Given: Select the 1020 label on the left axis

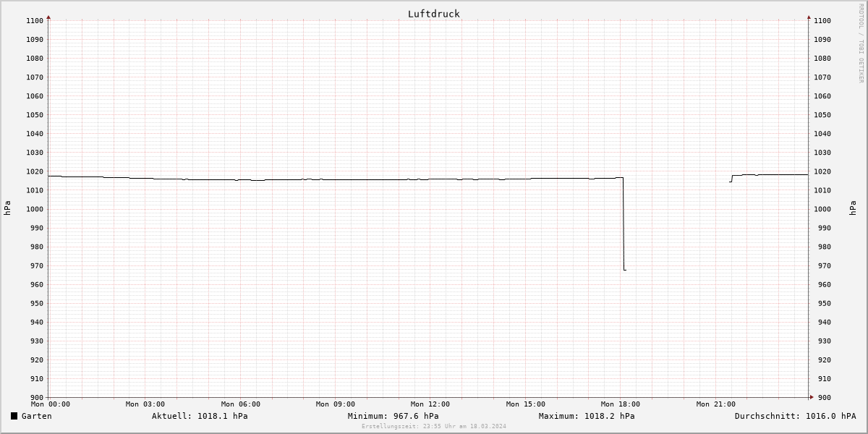Looking at the screenshot, I should click(x=35, y=171).
